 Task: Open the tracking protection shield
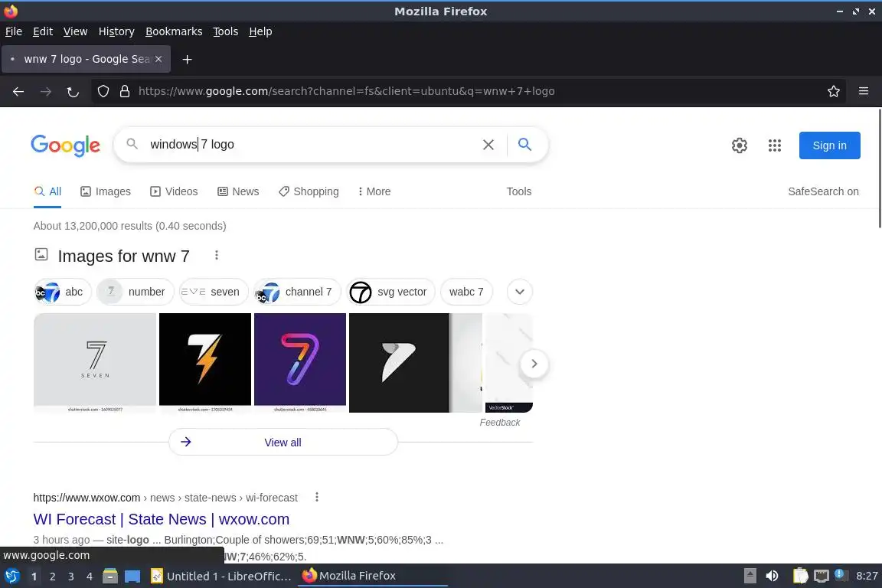pyautogui.click(x=103, y=91)
